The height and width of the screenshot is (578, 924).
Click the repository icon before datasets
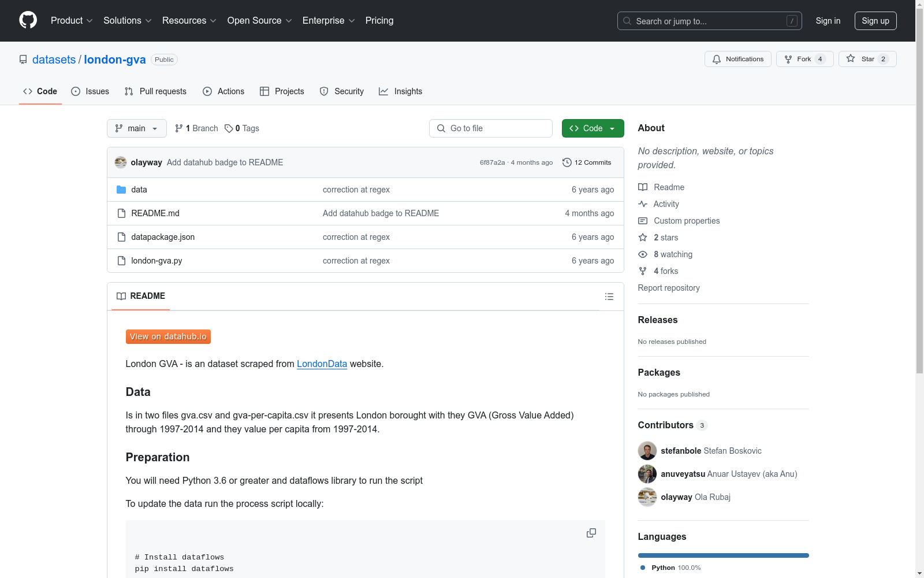coord(23,60)
